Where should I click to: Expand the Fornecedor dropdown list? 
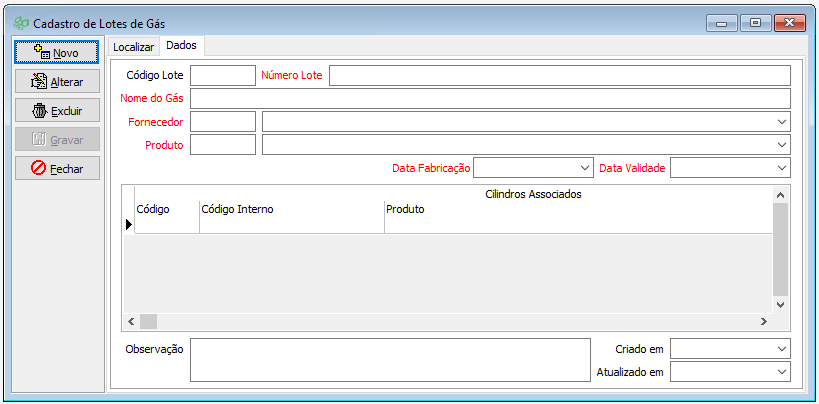pyautogui.click(x=781, y=121)
